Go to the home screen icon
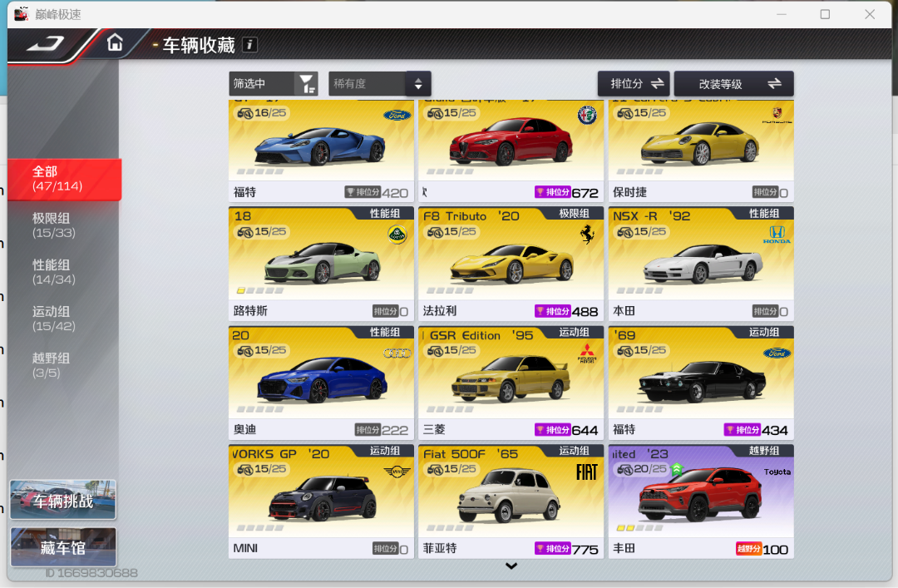 115,42
